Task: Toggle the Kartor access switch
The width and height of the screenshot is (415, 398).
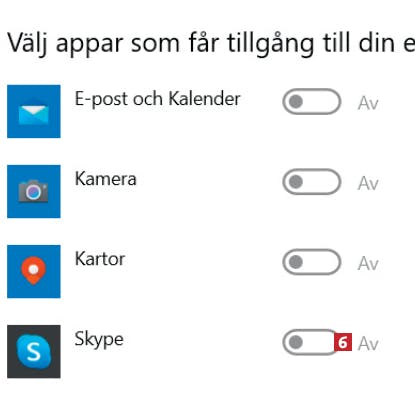Action: [312, 262]
